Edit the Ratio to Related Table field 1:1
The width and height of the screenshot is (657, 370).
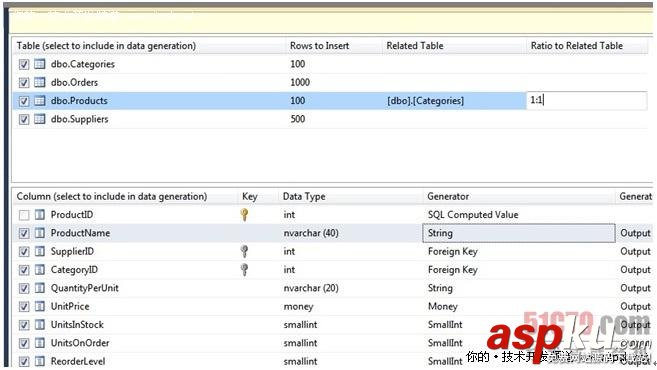pyautogui.click(x=587, y=101)
